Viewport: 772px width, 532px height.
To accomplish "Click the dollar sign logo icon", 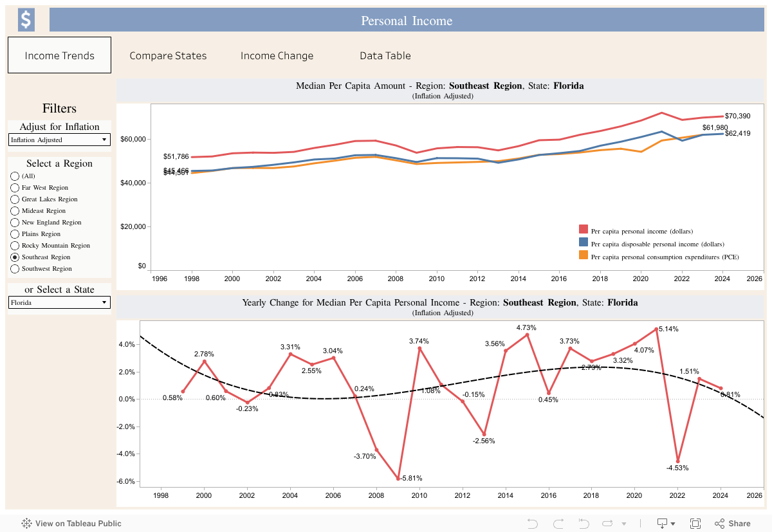I will tap(26, 20).
